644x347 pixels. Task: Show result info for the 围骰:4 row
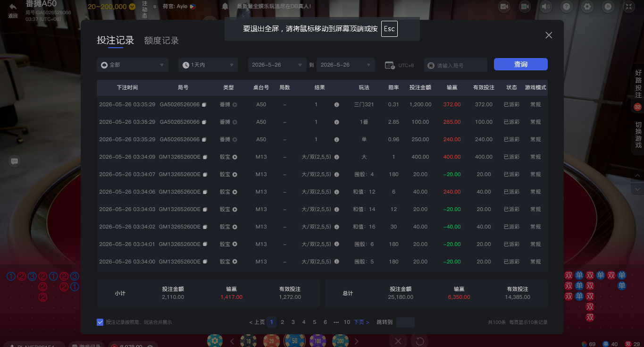336,174
